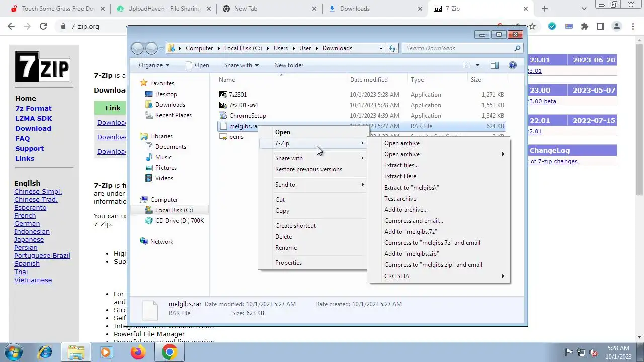Open history of 7-zip changes link
Screen dimensions: 644x362
(554, 161)
